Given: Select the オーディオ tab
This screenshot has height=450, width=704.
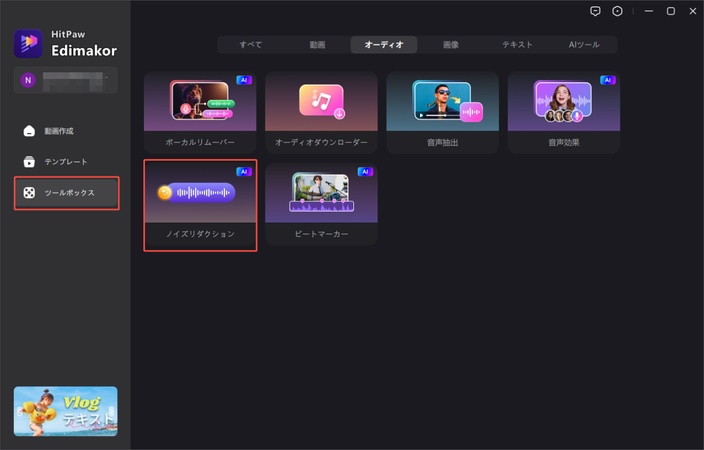Looking at the screenshot, I should click(x=384, y=44).
